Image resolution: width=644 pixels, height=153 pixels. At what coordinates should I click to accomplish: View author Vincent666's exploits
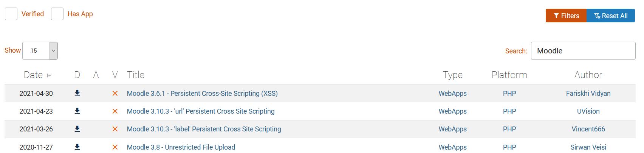coord(588,129)
